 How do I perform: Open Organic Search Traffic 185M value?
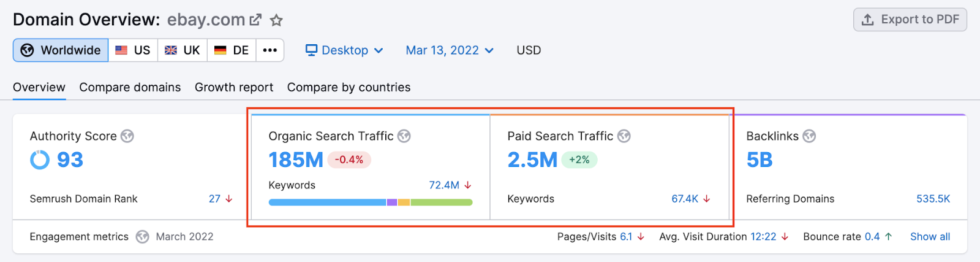tap(296, 160)
